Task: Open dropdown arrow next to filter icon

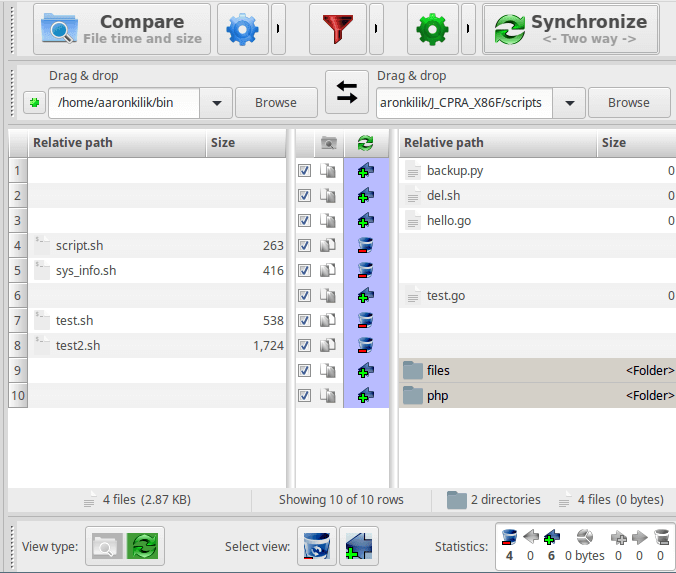Action: point(376,30)
